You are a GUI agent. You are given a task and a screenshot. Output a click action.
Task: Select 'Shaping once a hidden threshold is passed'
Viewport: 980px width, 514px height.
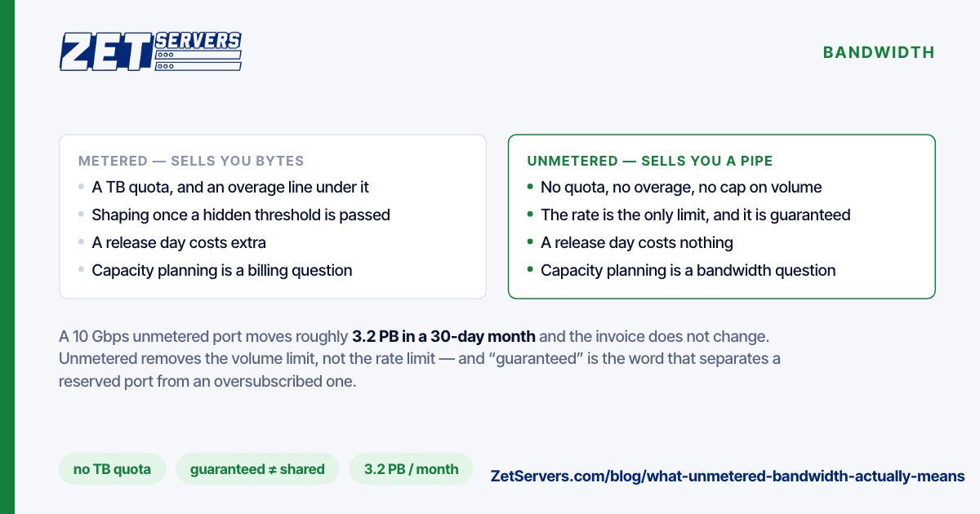[241, 215]
